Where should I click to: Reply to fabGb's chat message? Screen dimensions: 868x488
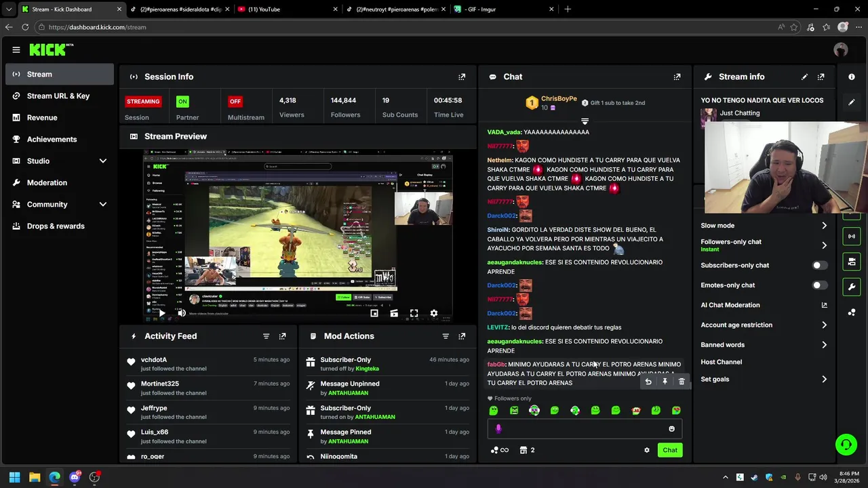point(648,382)
